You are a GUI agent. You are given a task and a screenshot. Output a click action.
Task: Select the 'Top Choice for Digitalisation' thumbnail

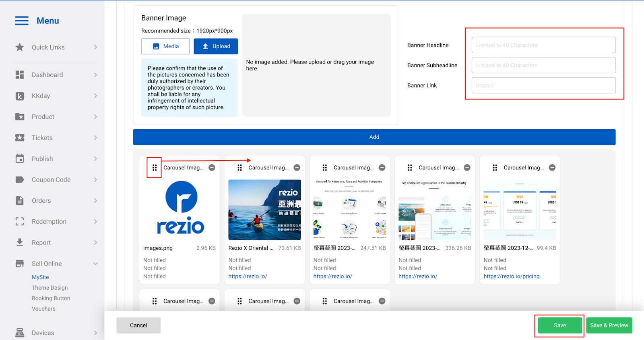435,210
